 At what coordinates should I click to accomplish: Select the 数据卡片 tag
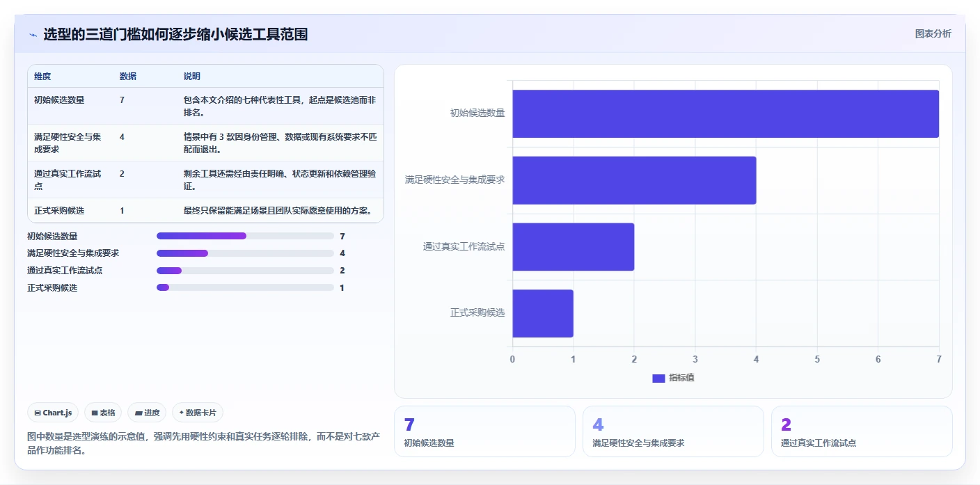click(x=198, y=413)
